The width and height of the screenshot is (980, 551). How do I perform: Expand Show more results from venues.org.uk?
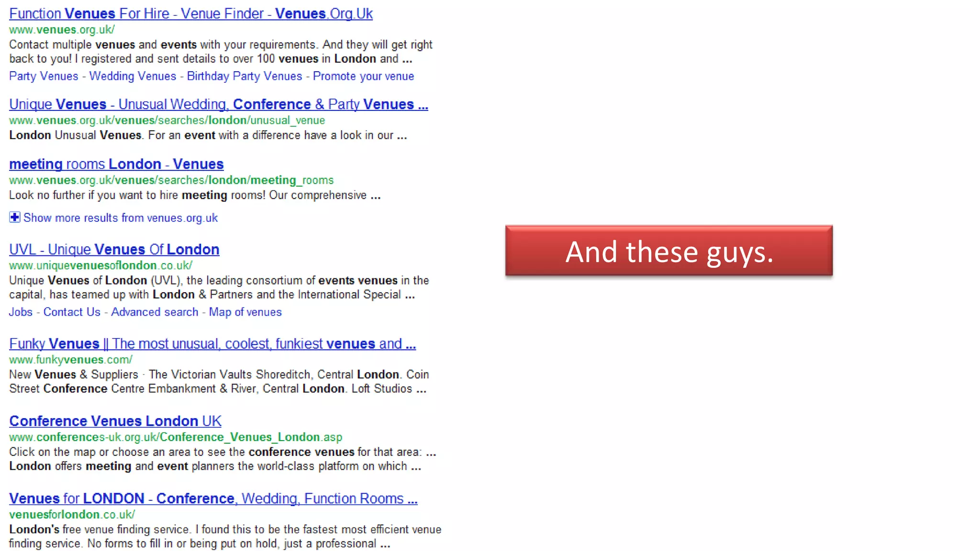(x=121, y=218)
